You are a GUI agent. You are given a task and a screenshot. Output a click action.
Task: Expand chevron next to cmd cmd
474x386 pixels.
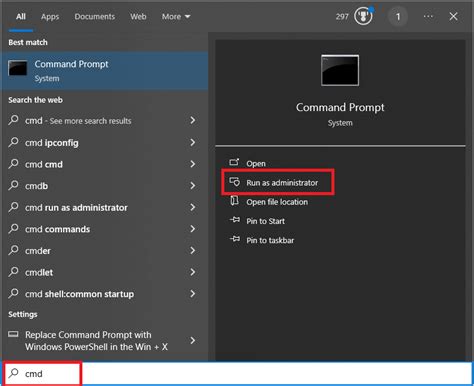(x=193, y=164)
